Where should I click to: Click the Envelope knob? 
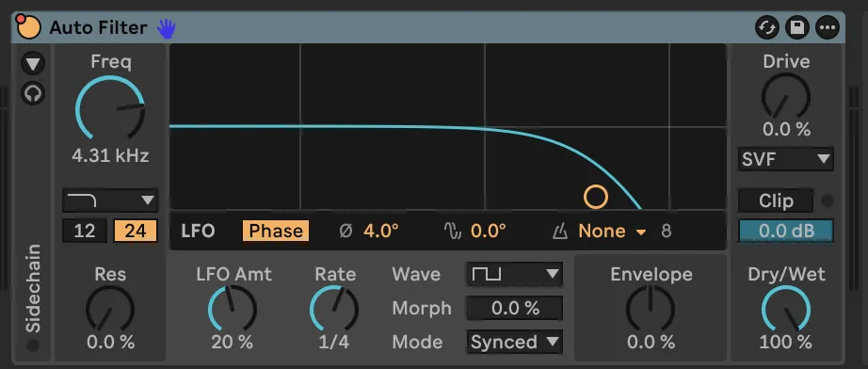tap(651, 310)
